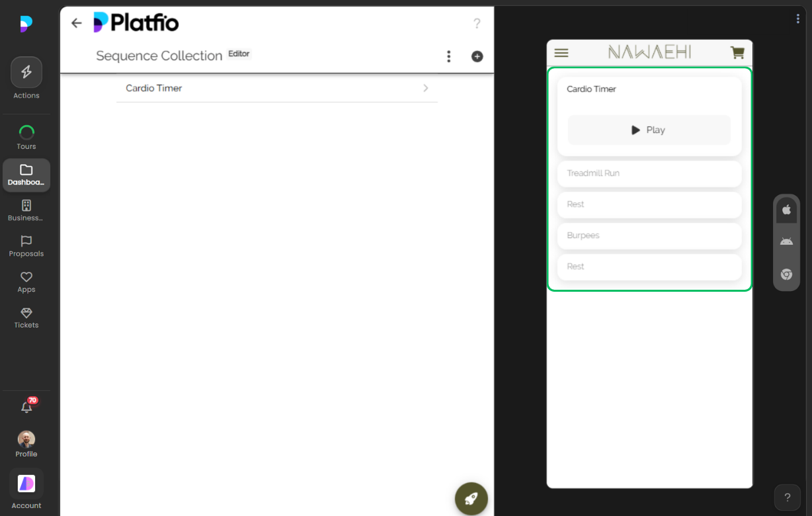
Task: Click the rocket launch floating button
Action: [x=471, y=498]
